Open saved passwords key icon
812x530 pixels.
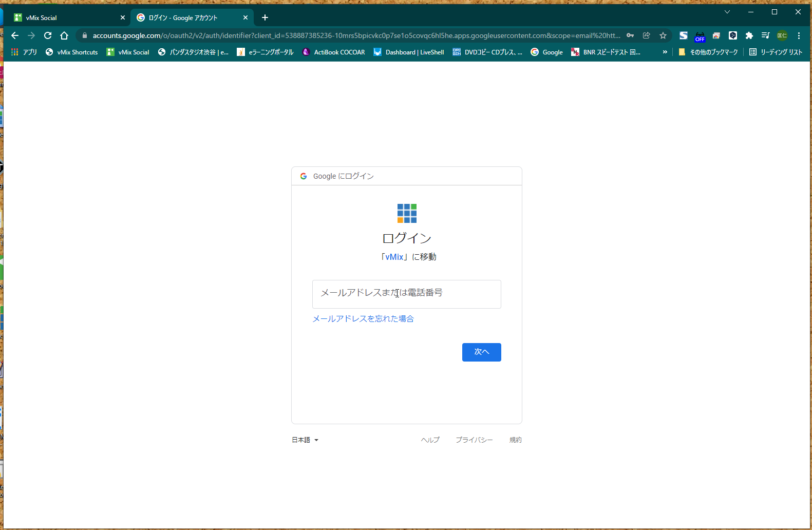coord(630,35)
